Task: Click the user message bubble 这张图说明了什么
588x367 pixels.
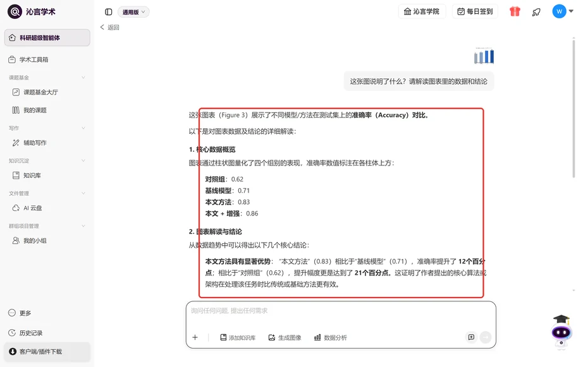Action: [419, 81]
